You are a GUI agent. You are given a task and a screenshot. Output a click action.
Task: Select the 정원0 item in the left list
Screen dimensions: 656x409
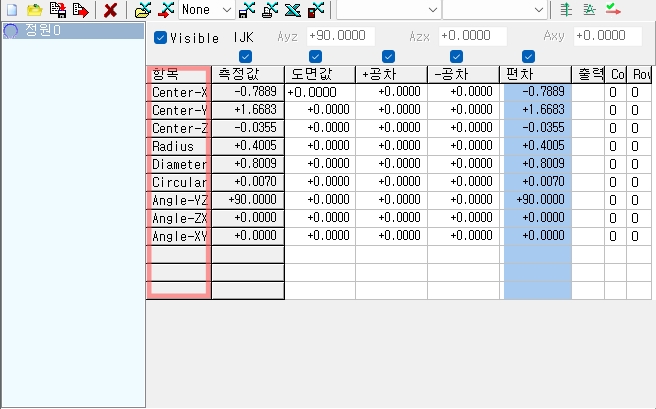(73, 31)
